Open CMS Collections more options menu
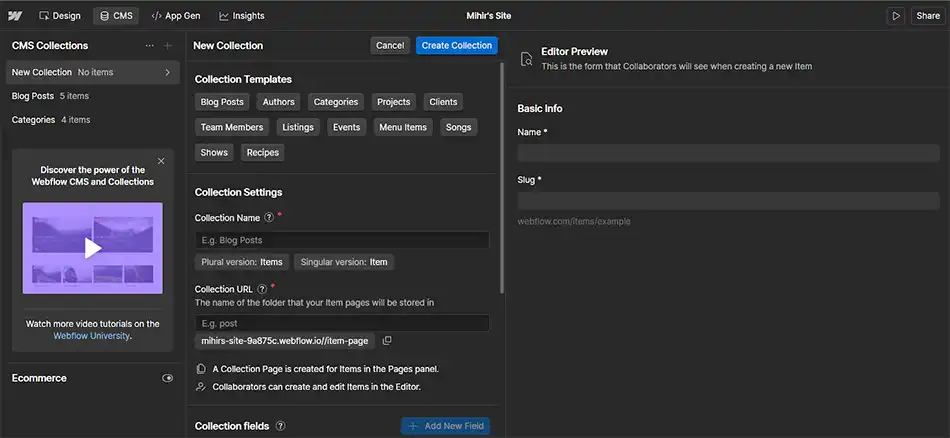Viewport: 950px width, 438px height. [x=150, y=45]
